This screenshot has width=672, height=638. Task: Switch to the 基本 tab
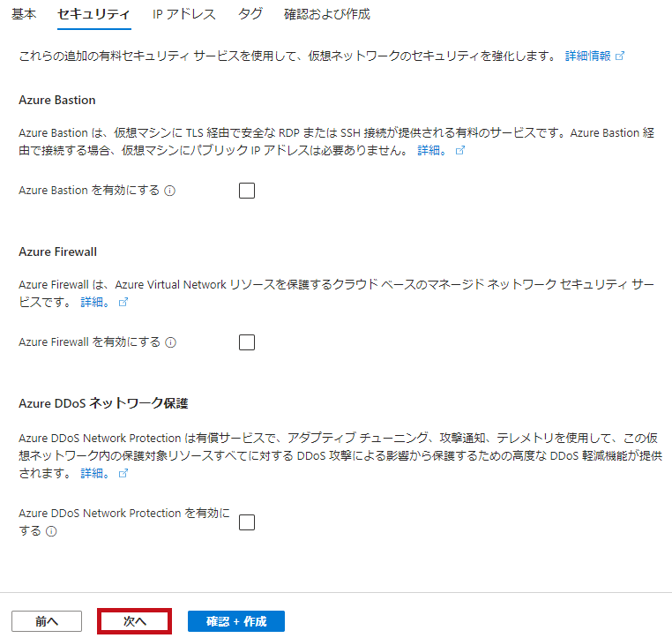pos(24,14)
